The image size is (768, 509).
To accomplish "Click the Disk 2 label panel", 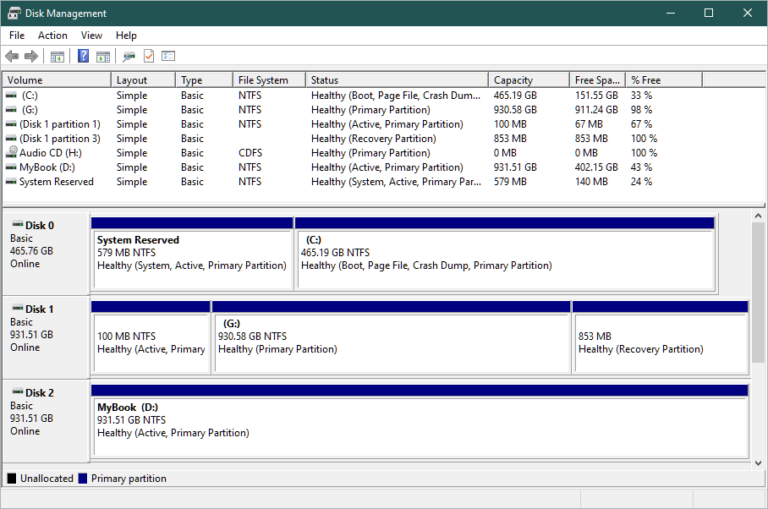I will point(46,420).
